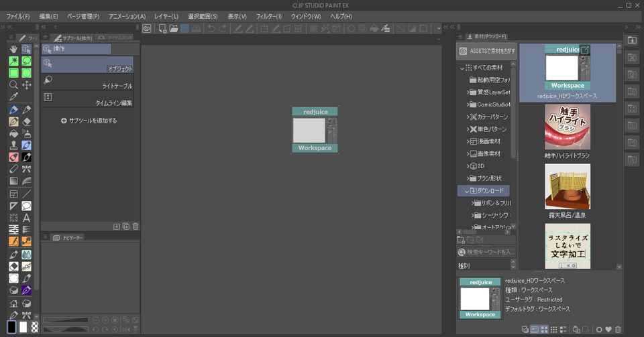Delete material using the trash icon in material panel
The width and height of the screenshot is (644, 337).
618,329
